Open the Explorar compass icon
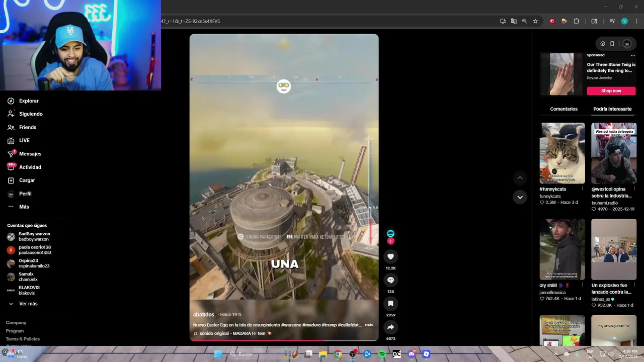 click(x=11, y=101)
